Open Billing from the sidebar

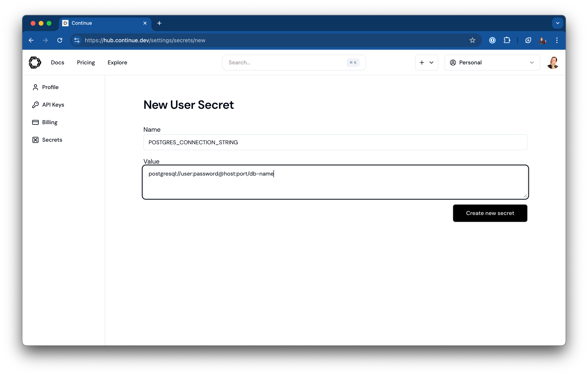pos(49,122)
